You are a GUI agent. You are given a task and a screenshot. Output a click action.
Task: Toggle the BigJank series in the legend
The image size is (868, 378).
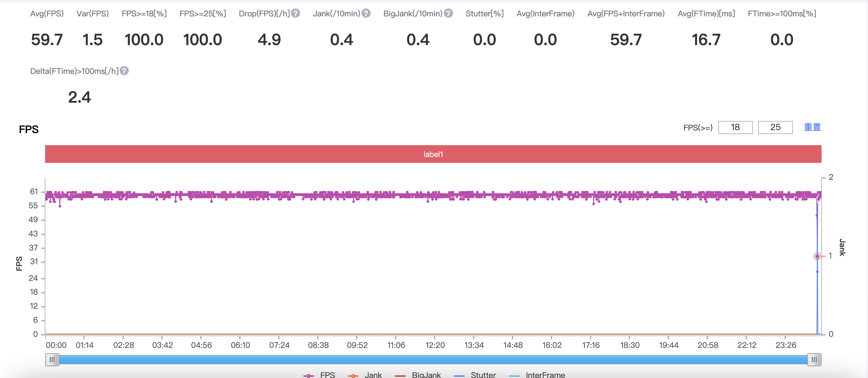417,375
